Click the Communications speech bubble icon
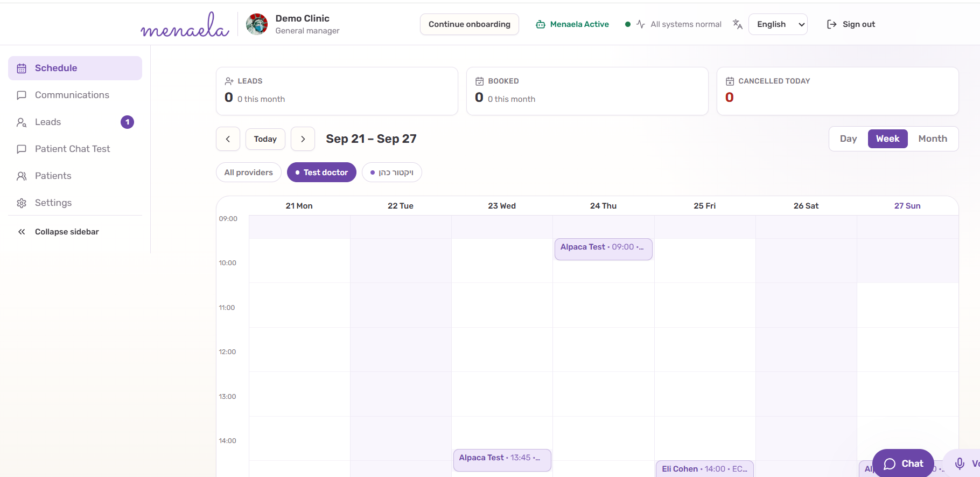Screen dimensions: 980x477 [x=22, y=95]
